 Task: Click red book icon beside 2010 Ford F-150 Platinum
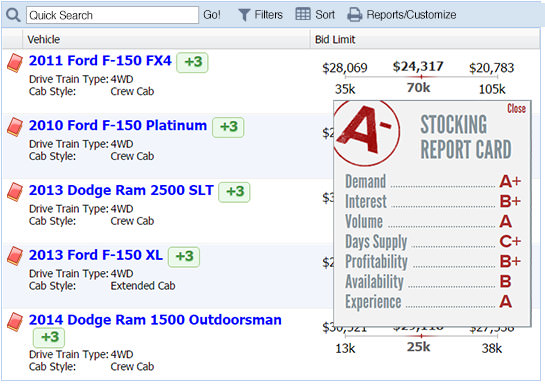point(15,127)
